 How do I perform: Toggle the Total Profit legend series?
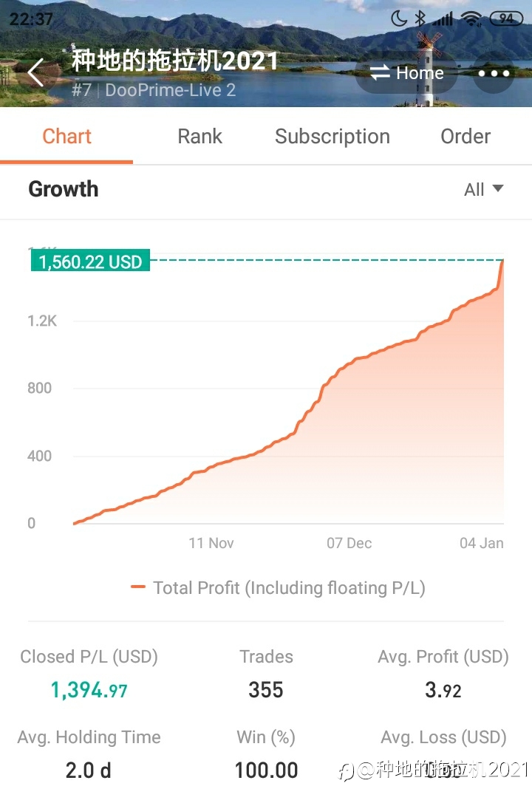click(x=278, y=588)
